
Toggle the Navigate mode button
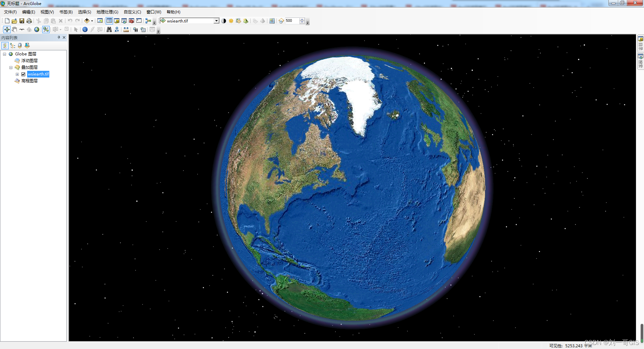coord(7,30)
